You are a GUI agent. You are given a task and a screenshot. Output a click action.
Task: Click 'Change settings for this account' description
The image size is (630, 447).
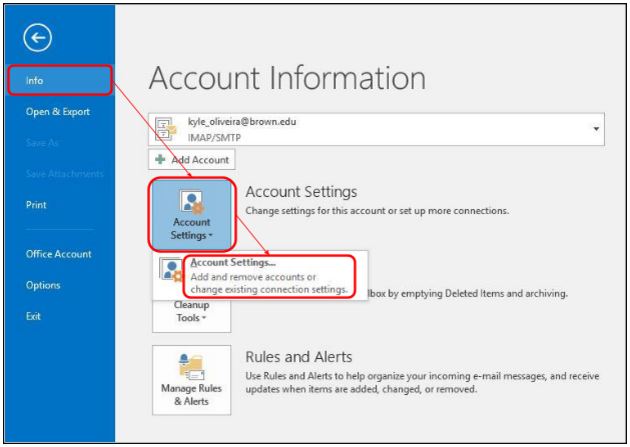point(377,211)
